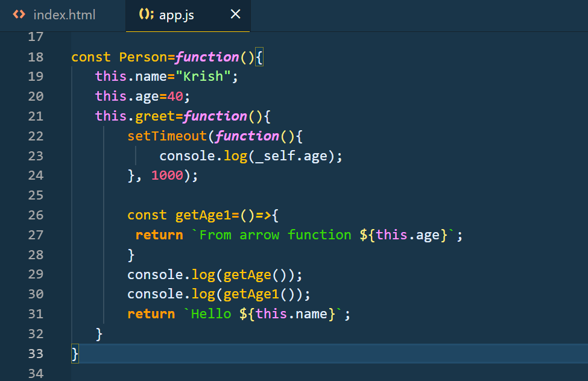Click the closing brace on line 33
Image resolution: width=588 pixels, height=381 pixels.
click(74, 353)
